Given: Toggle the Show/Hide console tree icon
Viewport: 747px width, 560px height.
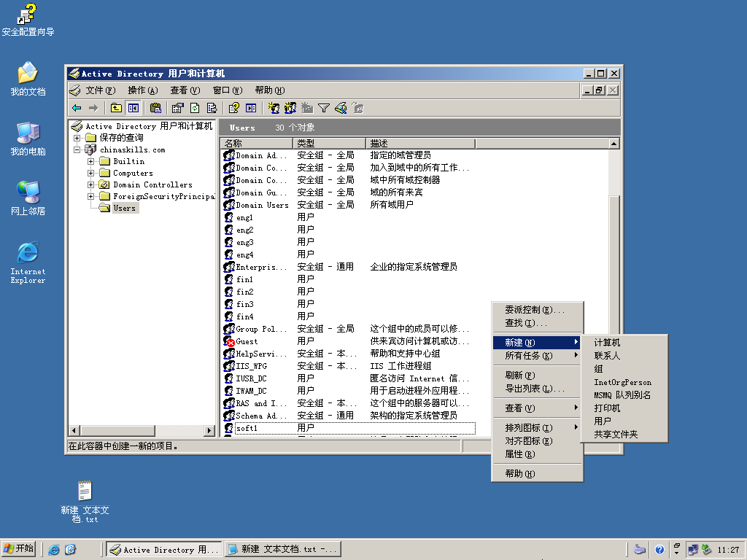Looking at the screenshot, I should [133, 108].
